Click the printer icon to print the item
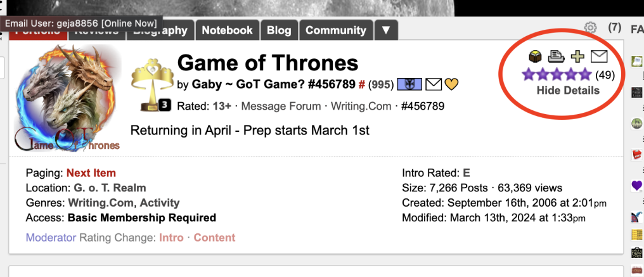This screenshot has height=277, width=644. 556,56
